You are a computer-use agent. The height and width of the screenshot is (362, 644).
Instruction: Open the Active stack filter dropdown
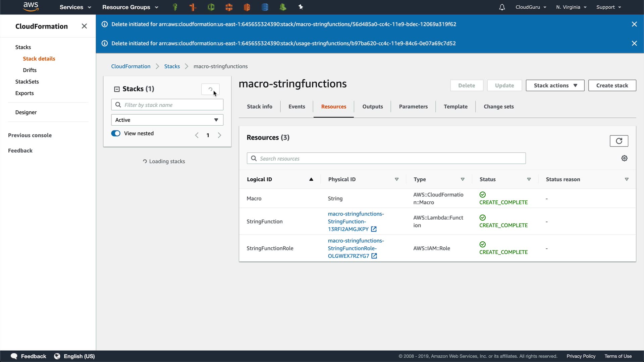point(167,120)
